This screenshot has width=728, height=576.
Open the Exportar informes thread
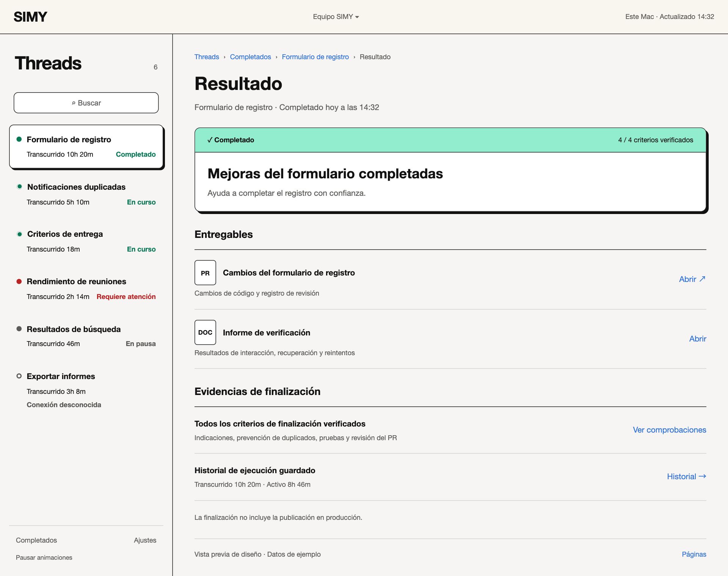(86, 390)
